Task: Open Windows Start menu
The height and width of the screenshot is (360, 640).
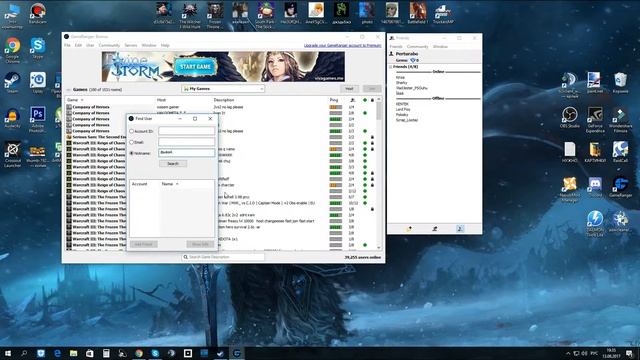Action: [8, 353]
